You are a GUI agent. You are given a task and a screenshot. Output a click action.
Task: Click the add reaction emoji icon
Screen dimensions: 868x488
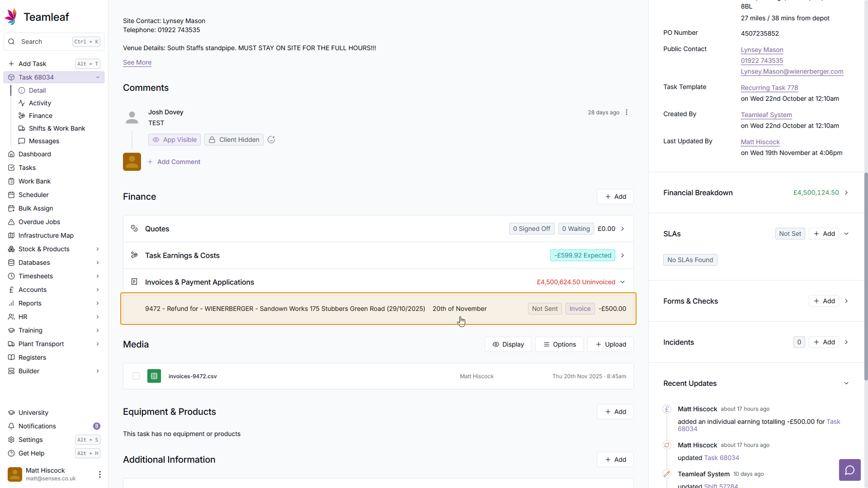[x=271, y=140]
